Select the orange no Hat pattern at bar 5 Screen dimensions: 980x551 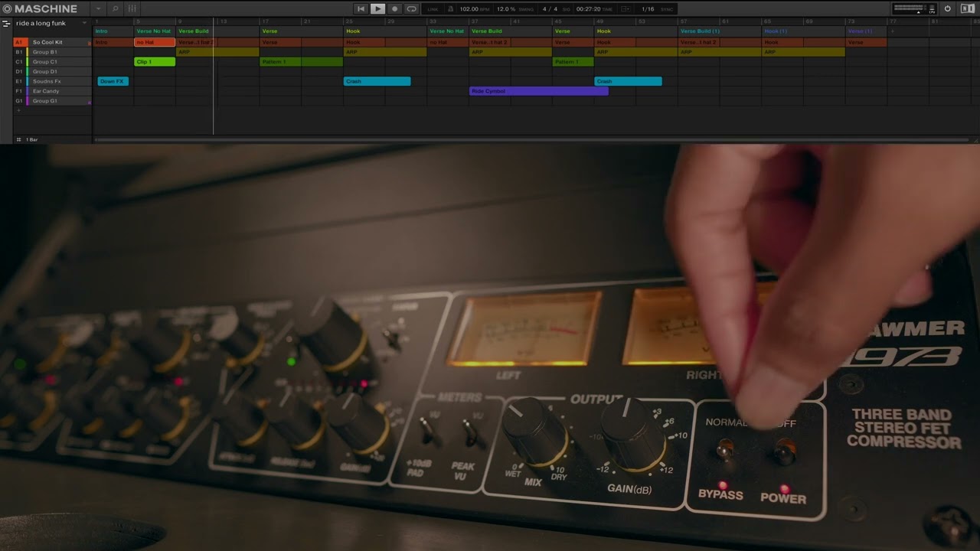click(x=155, y=42)
